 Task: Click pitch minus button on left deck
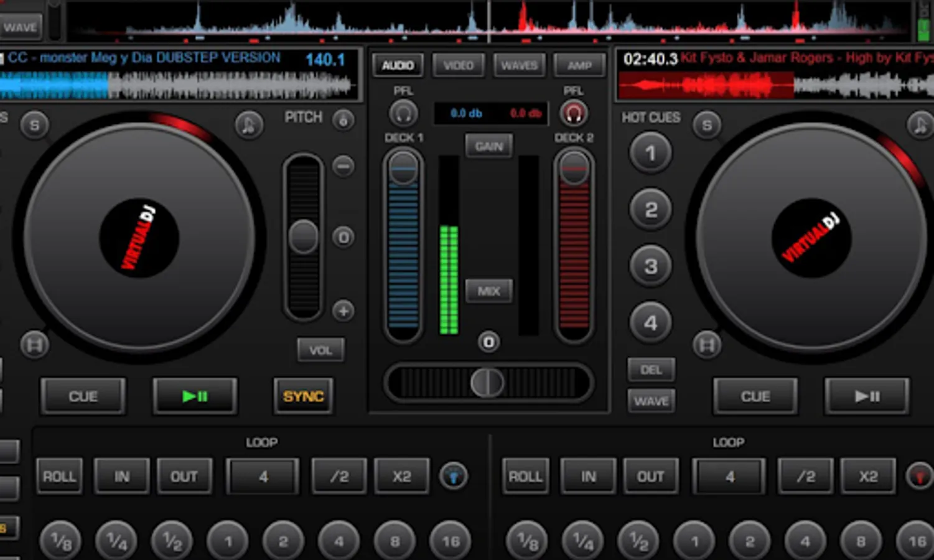(x=343, y=166)
